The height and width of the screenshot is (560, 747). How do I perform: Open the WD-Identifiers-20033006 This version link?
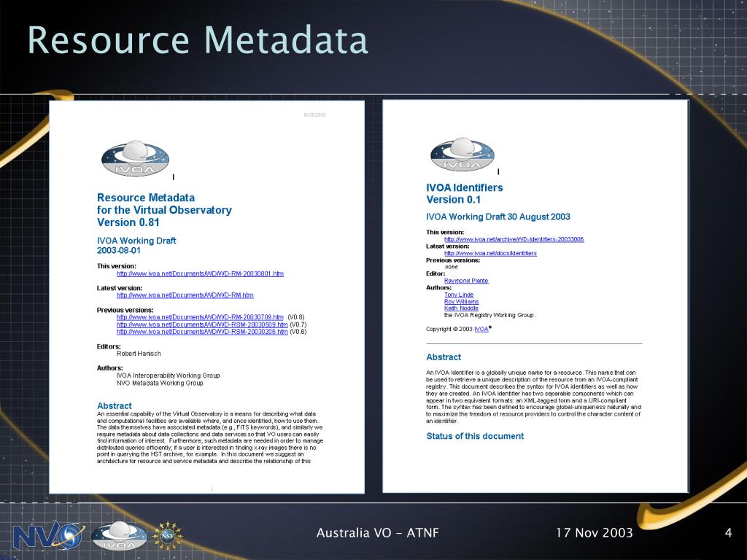(514, 239)
